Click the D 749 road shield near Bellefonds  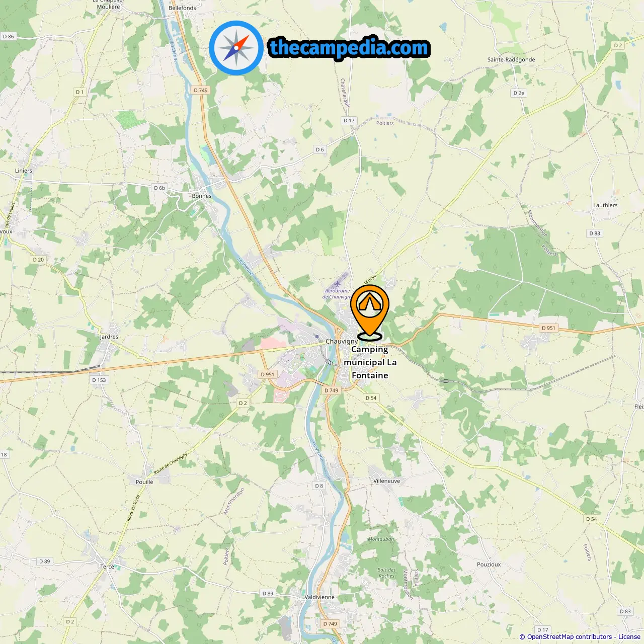coord(201,91)
